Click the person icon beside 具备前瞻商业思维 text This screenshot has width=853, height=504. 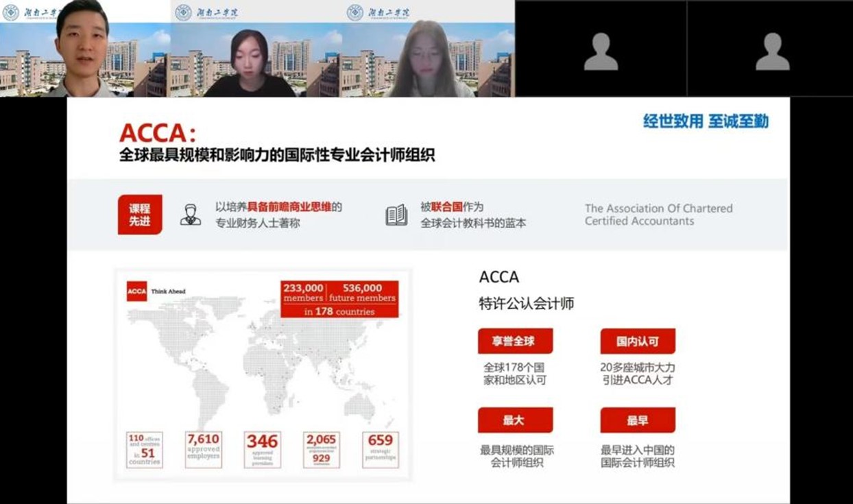(x=191, y=215)
